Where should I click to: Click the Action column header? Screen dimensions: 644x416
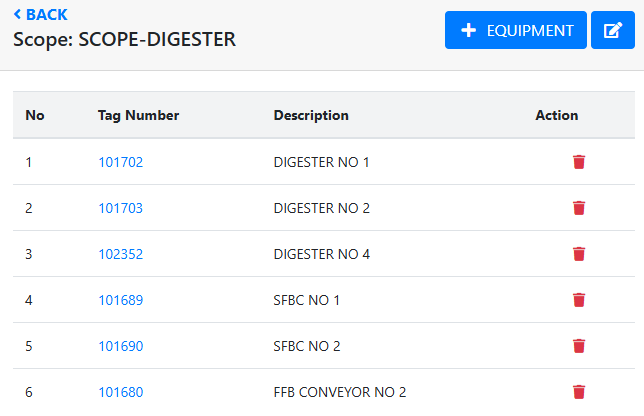pos(557,115)
